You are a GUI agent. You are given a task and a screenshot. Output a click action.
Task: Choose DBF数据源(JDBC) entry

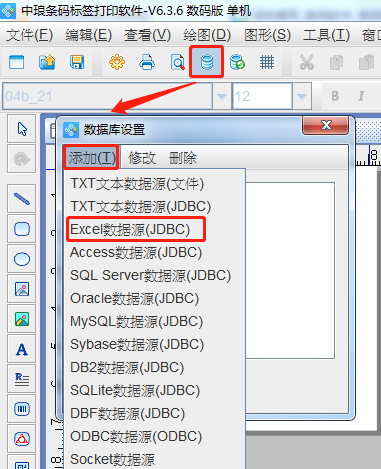tap(154, 413)
